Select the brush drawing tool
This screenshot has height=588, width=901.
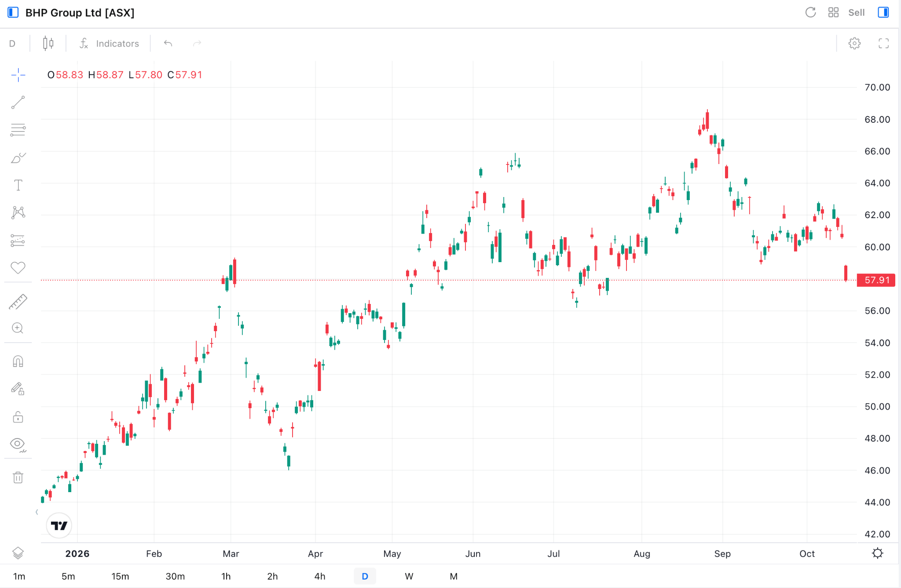pyautogui.click(x=18, y=158)
